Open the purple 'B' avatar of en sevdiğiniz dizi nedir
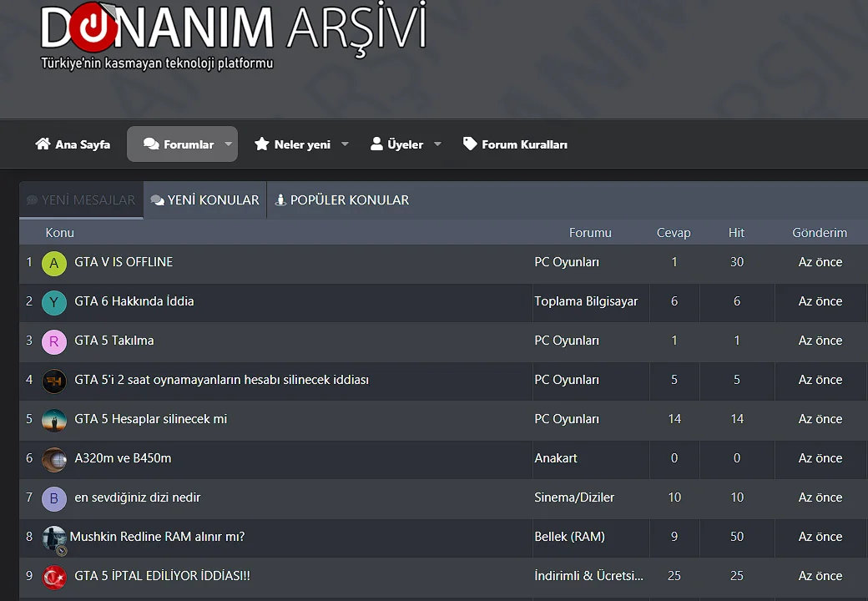 (54, 498)
